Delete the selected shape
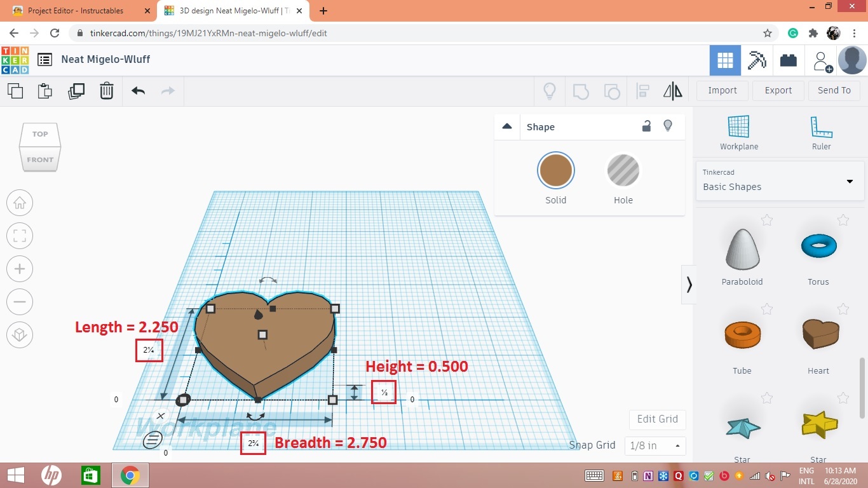868x488 pixels. 107,91
